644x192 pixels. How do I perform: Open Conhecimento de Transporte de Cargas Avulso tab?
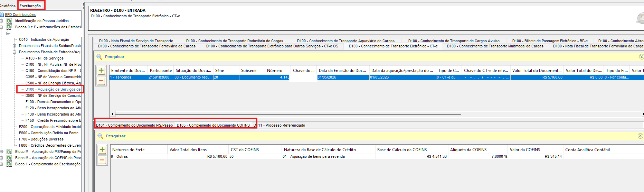454,41
